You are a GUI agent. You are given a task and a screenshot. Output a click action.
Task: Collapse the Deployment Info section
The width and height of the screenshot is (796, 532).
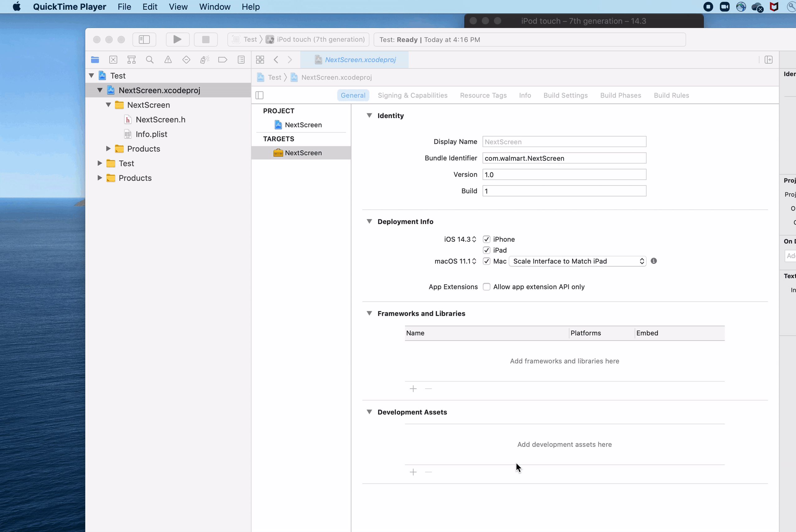(369, 221)
